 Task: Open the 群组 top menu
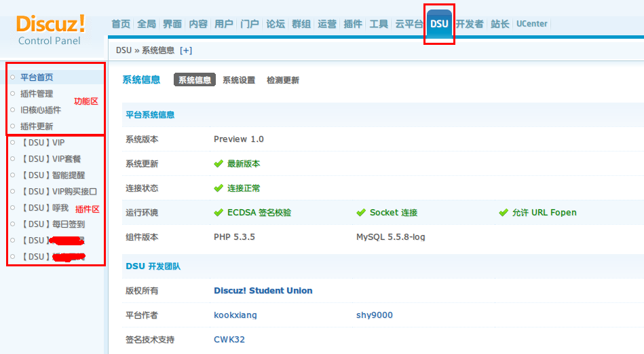(x=301, y=24)
